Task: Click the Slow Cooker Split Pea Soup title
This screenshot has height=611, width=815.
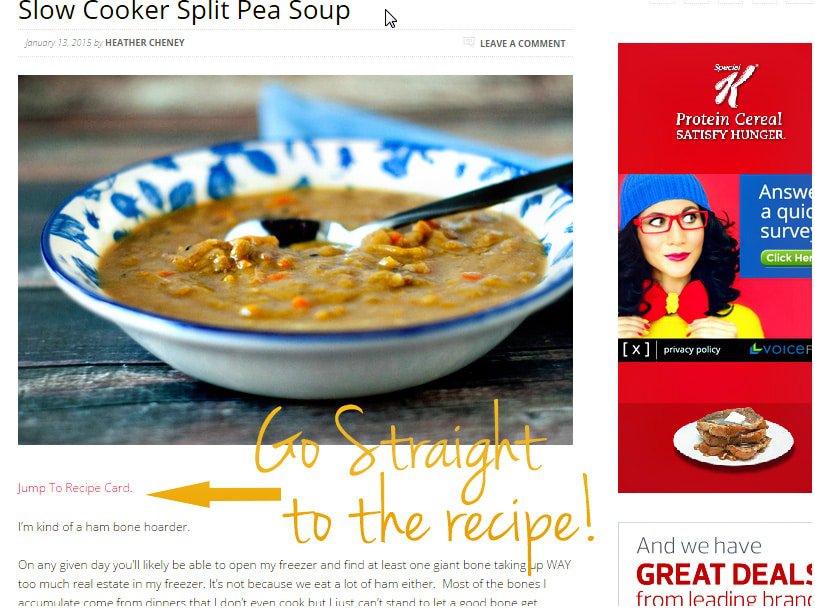Action: click(184, 10)
